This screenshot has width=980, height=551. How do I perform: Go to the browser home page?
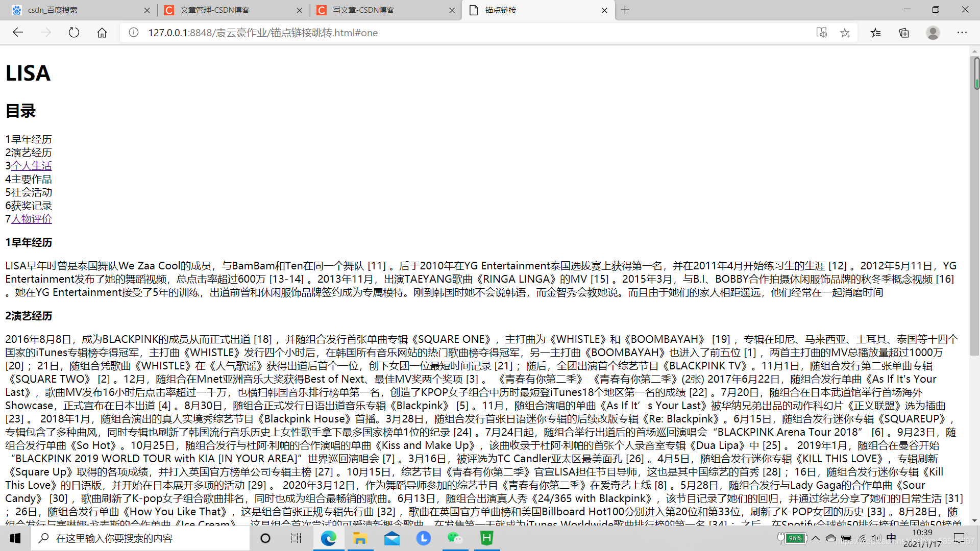102,33
